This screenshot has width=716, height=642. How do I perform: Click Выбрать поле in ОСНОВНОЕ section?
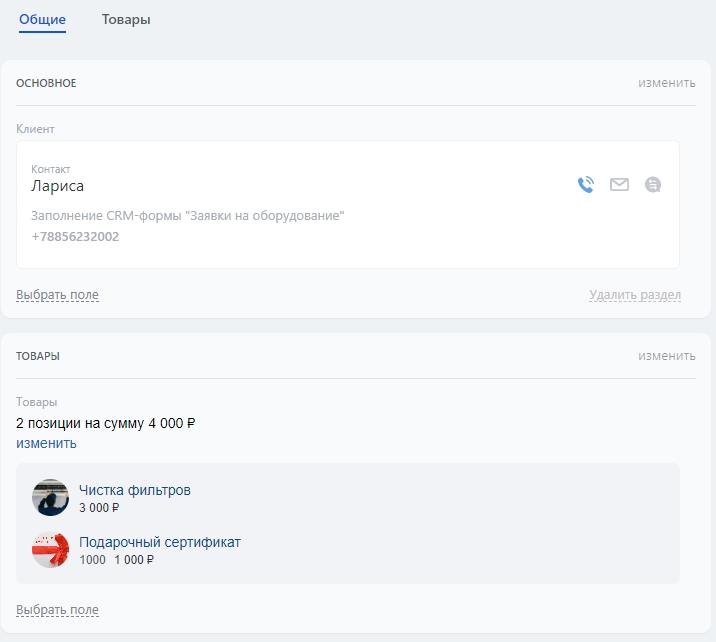coord(58,295)
